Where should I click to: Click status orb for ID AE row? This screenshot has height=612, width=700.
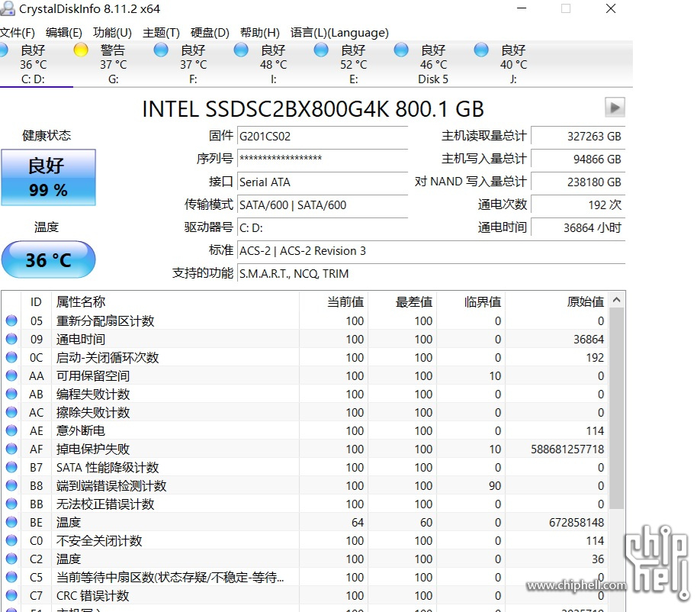point(11,430)
